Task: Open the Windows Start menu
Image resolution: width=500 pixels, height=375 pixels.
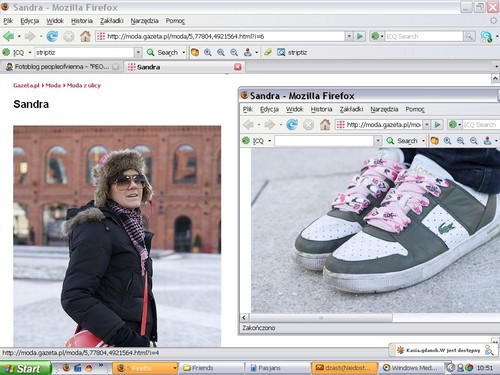Action: click(x=26, y=368)
